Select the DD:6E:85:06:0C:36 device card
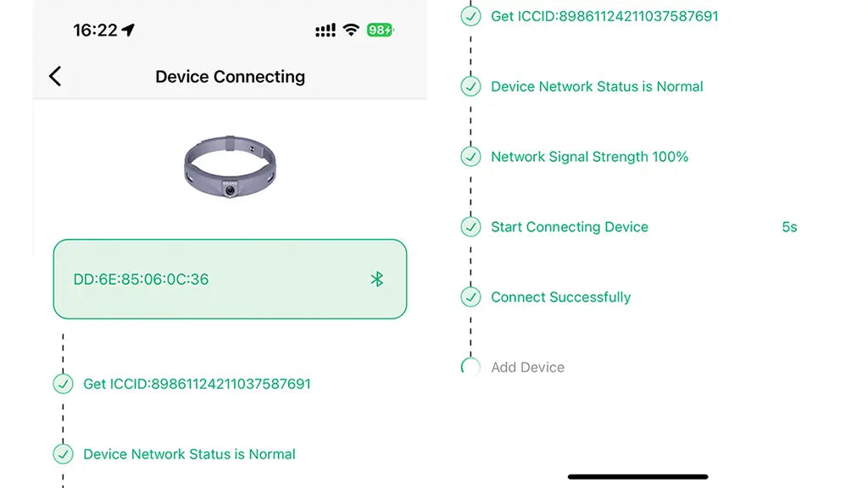Image resolution: width=868 pixels, height=488 pixels. pos(230,279)
